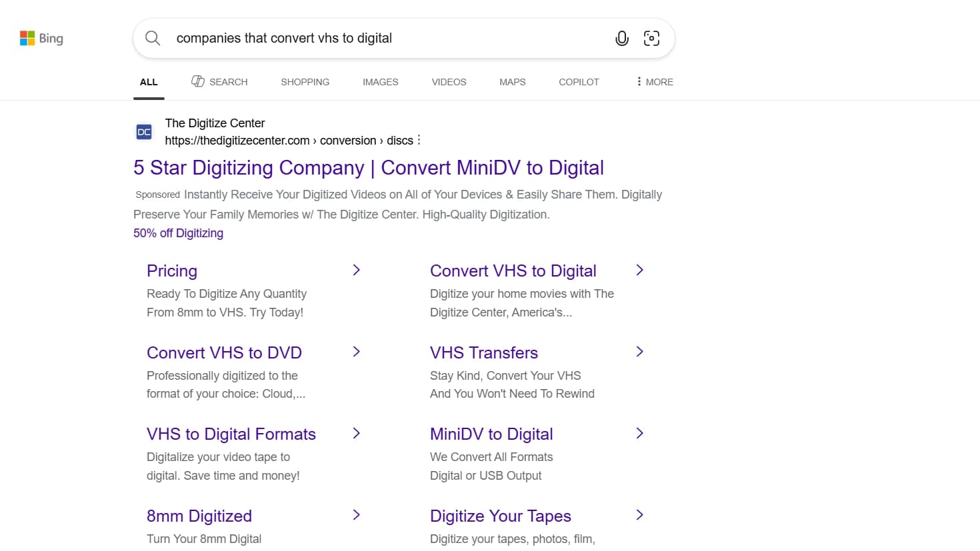Expand the VHS Transfers chevron
Image resolution: width=980 pixels, height=551 pixels.
tap(639, 352)
